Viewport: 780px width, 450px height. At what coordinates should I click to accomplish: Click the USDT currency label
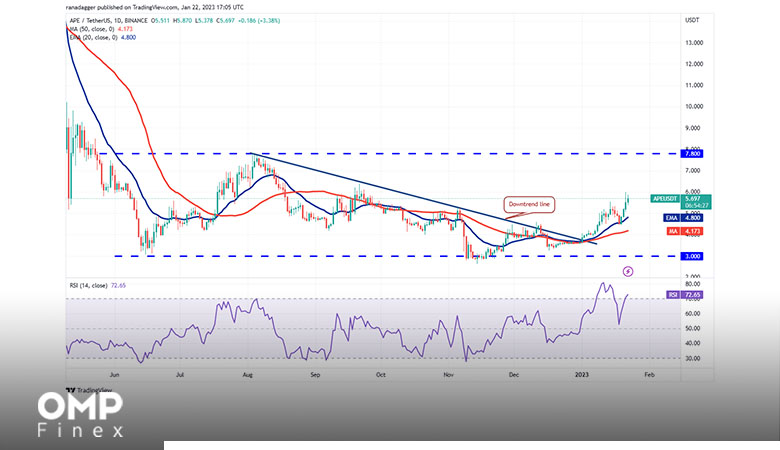pos(692,20)
